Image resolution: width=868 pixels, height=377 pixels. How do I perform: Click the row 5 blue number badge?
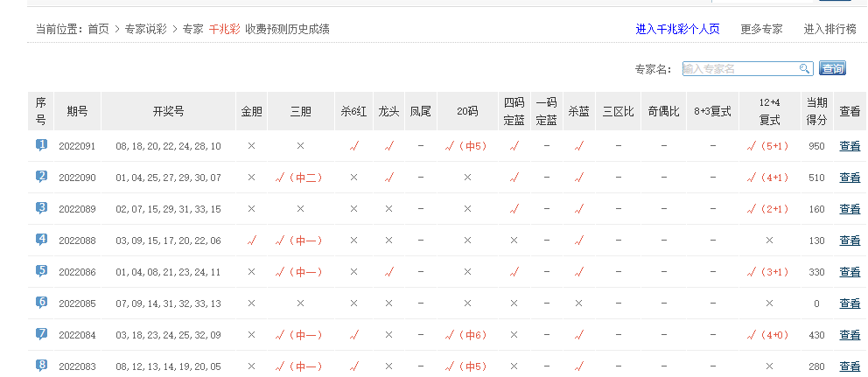pyautogui.click(x=41, y=271)
